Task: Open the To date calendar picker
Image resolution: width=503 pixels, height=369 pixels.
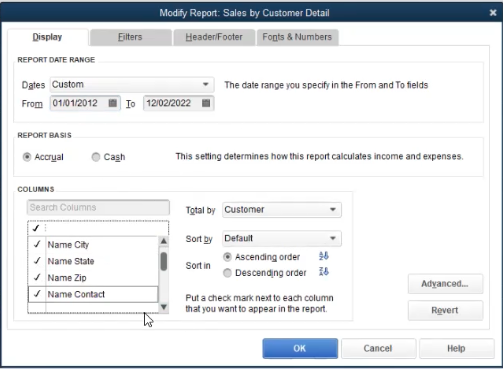Action: pyautogui.click(x=206, y=103)
